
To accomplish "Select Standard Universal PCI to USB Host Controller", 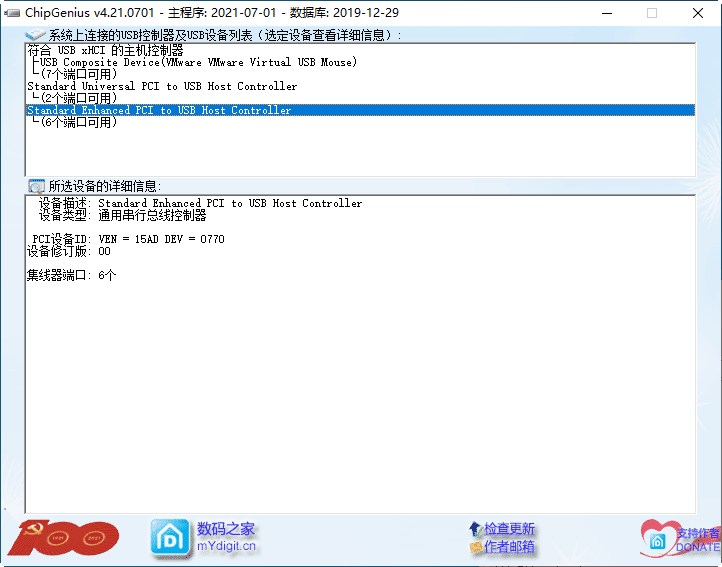I will (x=161, y=87).
